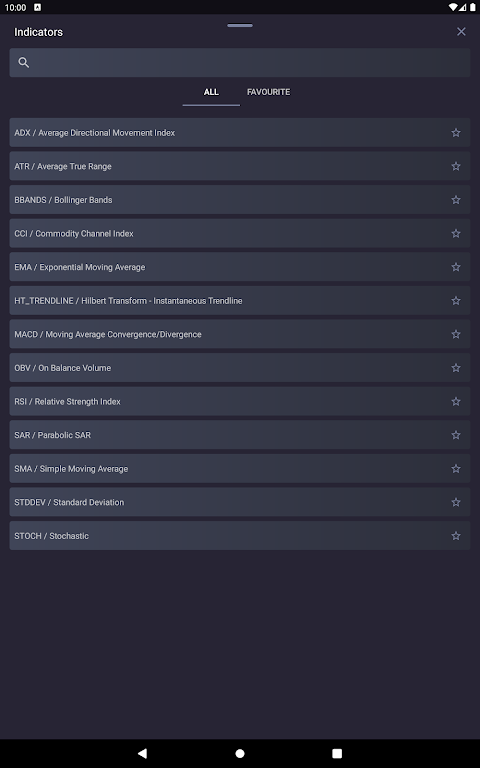Image resolution: width=480 pixels, height=768 pixels.
Task: Choose SMA / Simple Moving Average
Action: tap(240, 468)
